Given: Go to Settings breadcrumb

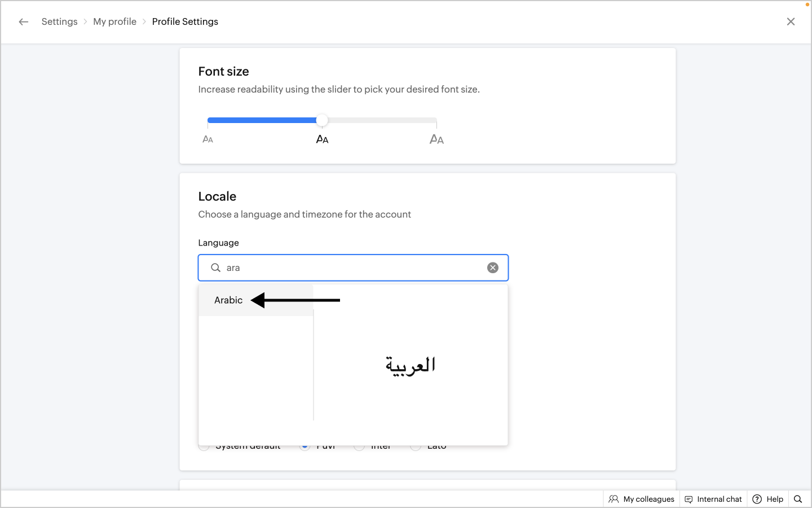Looking at the screenshot, I should click(59, 21).
